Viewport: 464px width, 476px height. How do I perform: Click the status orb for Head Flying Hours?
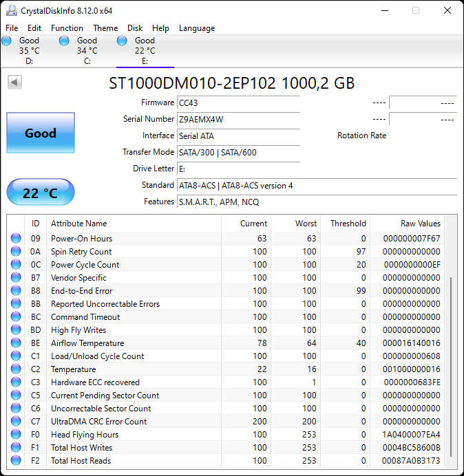[x=16, y=434]
